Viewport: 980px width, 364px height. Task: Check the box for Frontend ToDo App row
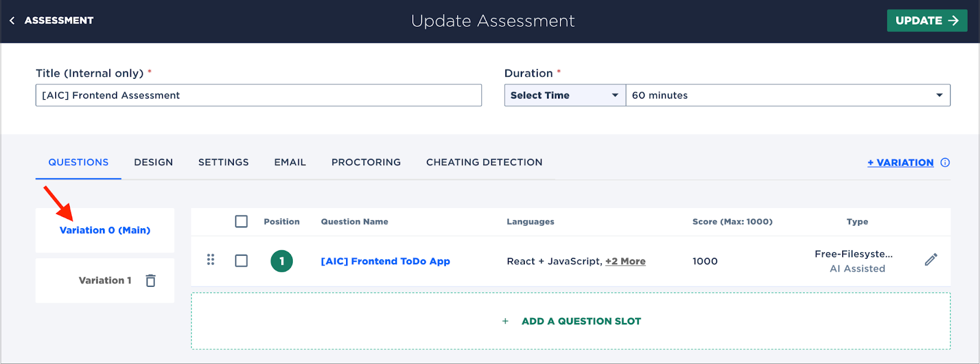click(241, 261)
